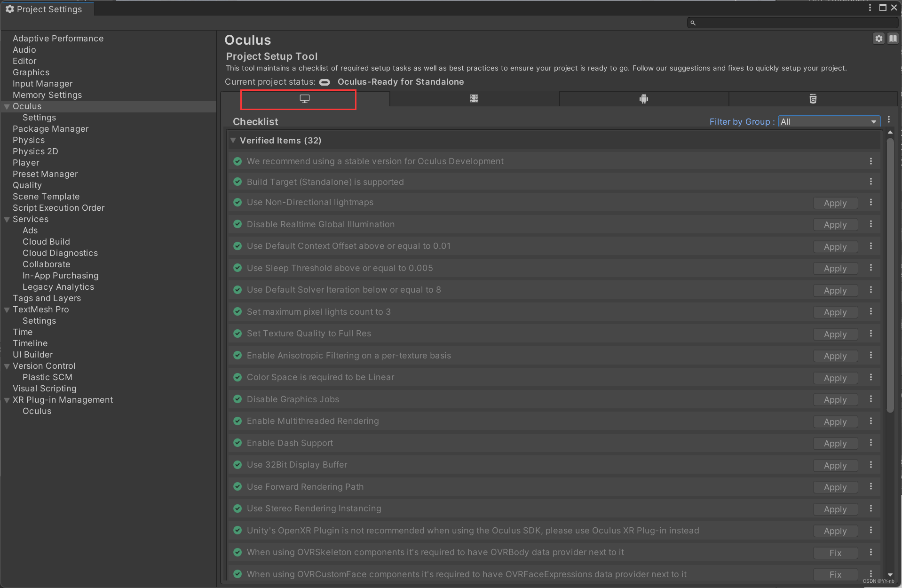Image resolution: width=902 pixels, height=588 pixels.
Task: Click green check icon on Build Target row
Action: pyautogui.click(x=237, y=182)
